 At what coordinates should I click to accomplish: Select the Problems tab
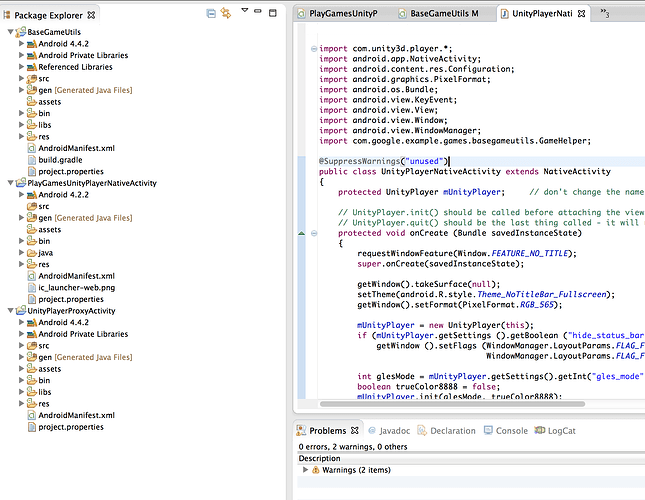pos(327,431)
